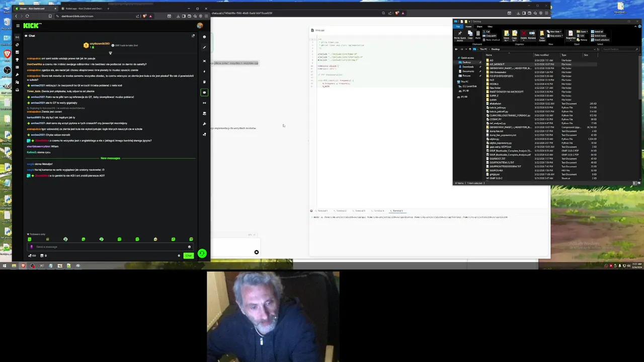This screenshot has height=362, width=644.
Task: Sort by Date modified column header
Action: tap(542, 55)
